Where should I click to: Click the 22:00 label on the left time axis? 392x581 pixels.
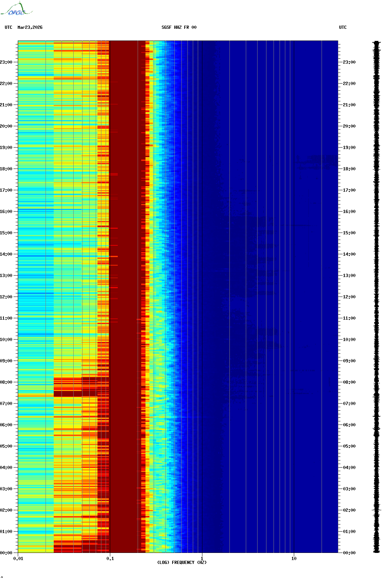pos(6,84)
